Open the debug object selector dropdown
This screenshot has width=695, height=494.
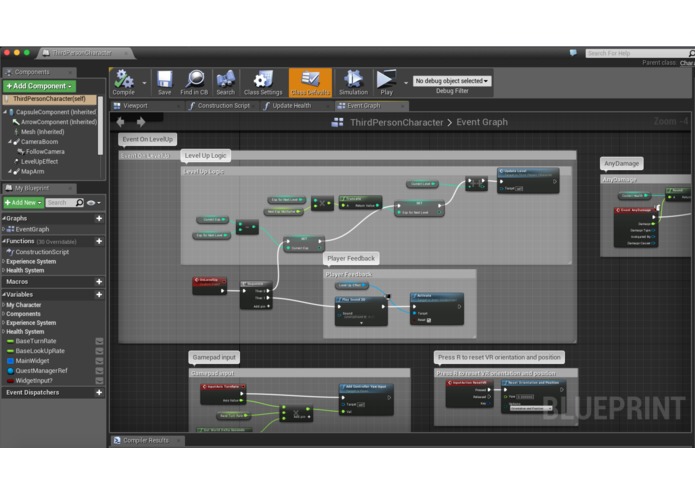452,81
